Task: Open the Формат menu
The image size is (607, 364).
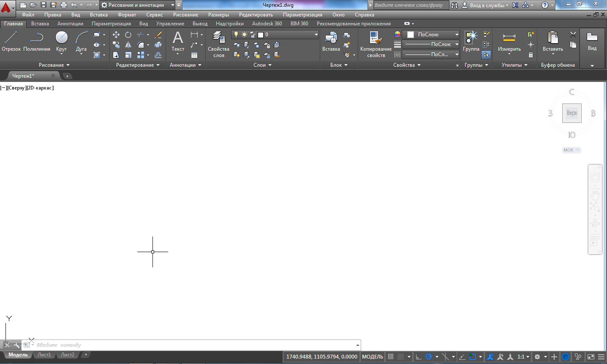Action: point(127,15)
